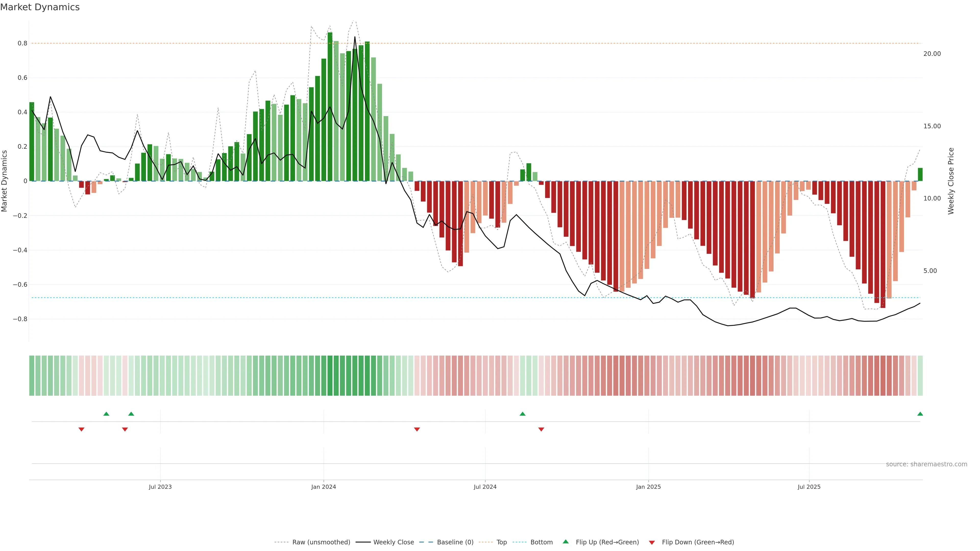Click the flip-up marker near September 2024
Image resolution: width=980 pixels, height=551 pixels.
pos(522,414)
